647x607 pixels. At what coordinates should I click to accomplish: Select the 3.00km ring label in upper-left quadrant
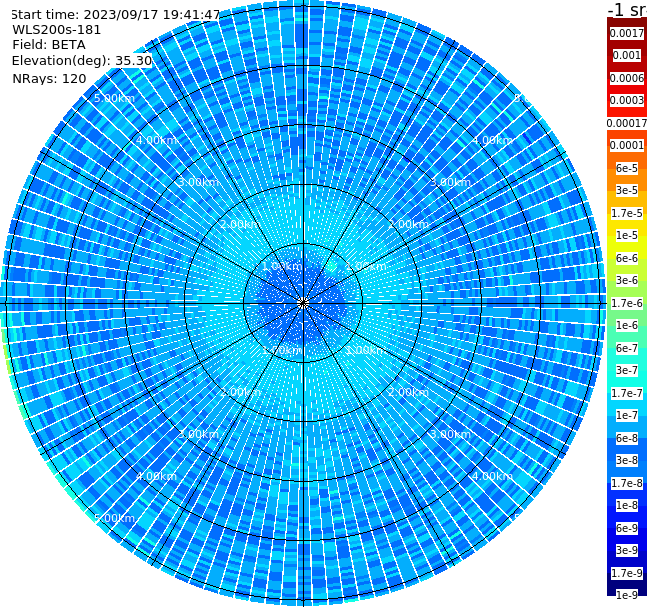198,182
